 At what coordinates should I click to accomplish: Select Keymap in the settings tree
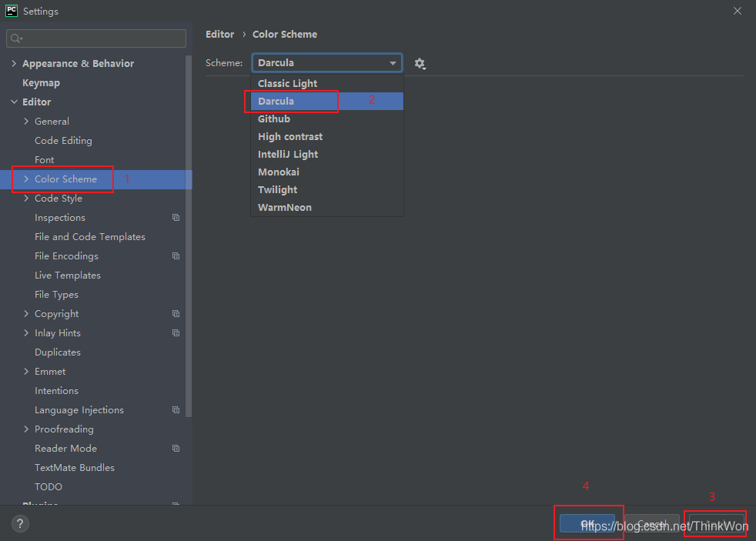click(x=41, y=83)
